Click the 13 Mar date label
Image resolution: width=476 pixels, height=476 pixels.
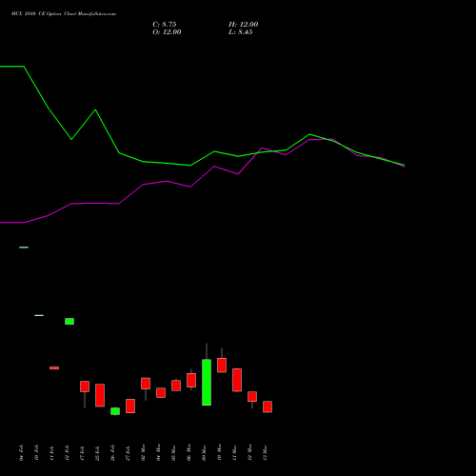pyautogui.click(x=265, y=452)
